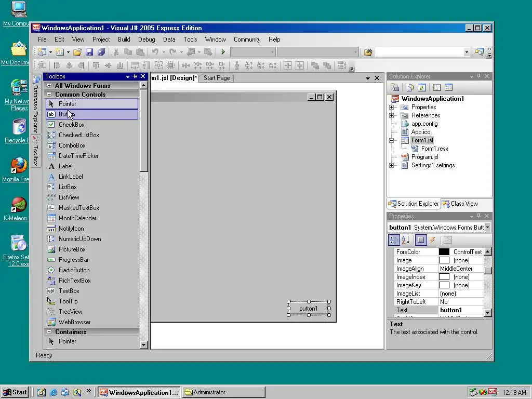Open the Community menu
Image resolution: width=532 pixels, height=399 pixels.
247,39
